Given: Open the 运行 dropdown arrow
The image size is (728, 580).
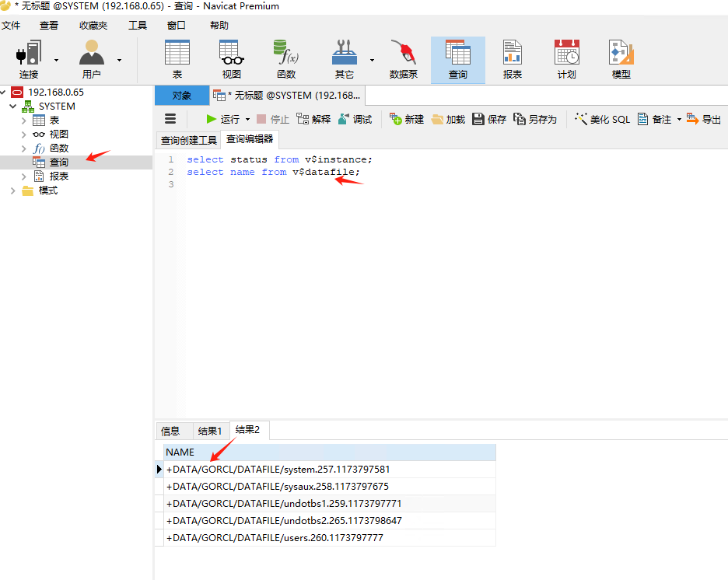Looking at the screenshot, I should pyautogui.click(x=247, y=119).
